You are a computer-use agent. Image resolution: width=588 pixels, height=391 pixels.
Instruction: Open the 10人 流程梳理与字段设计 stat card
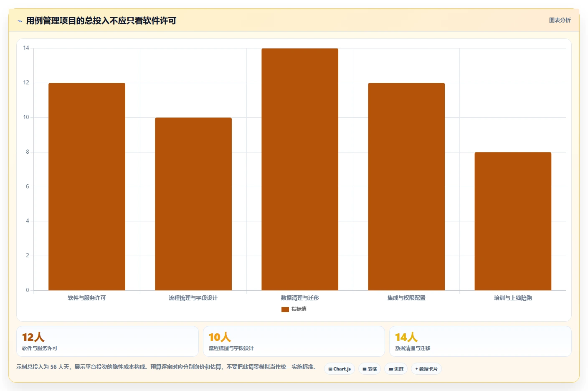[x=294, y=341]
